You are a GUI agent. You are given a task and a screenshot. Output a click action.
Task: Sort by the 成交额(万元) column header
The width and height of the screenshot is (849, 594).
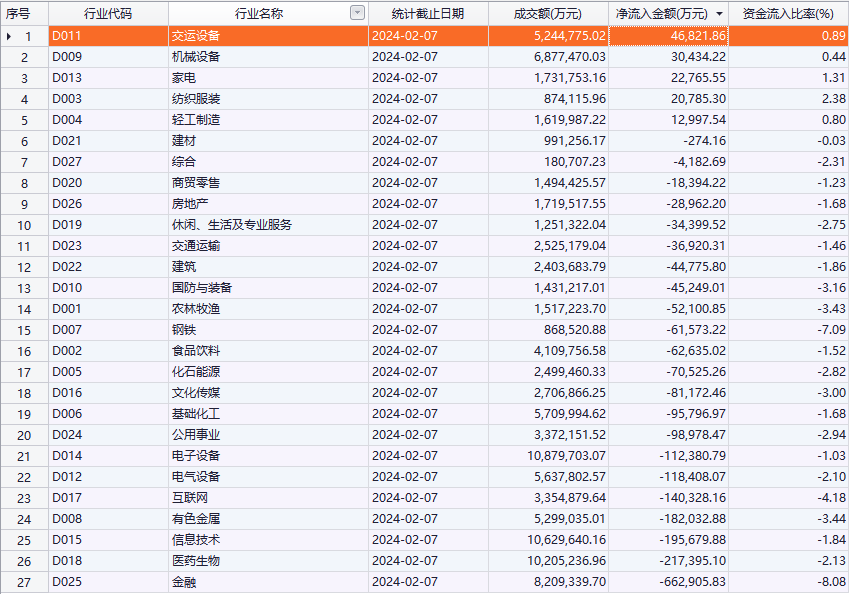(x=548, y=13)
